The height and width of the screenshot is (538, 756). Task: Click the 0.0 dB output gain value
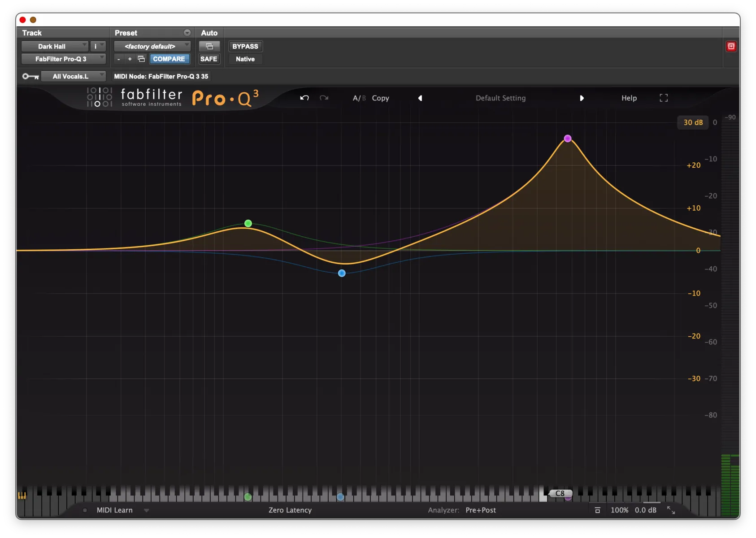tap(645, 510)
